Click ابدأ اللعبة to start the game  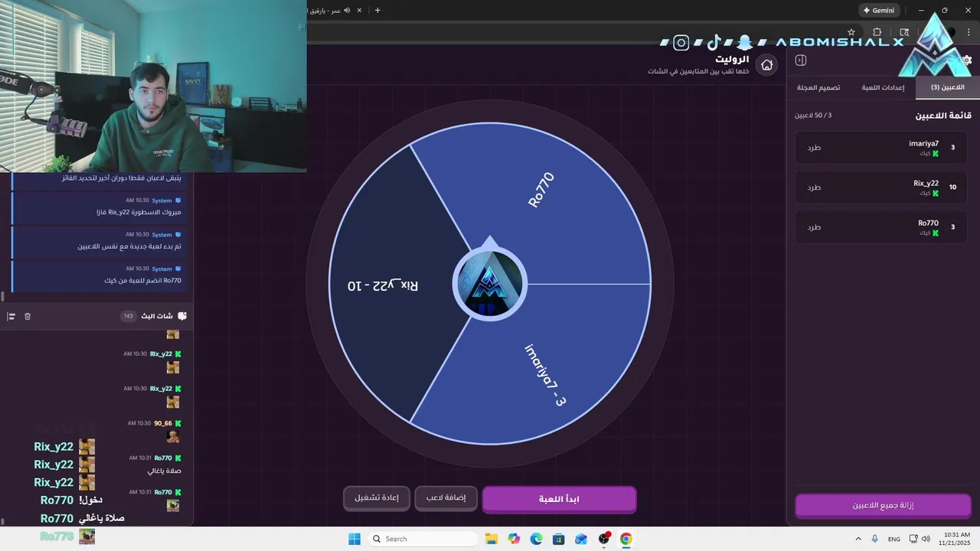coord(559,499)
